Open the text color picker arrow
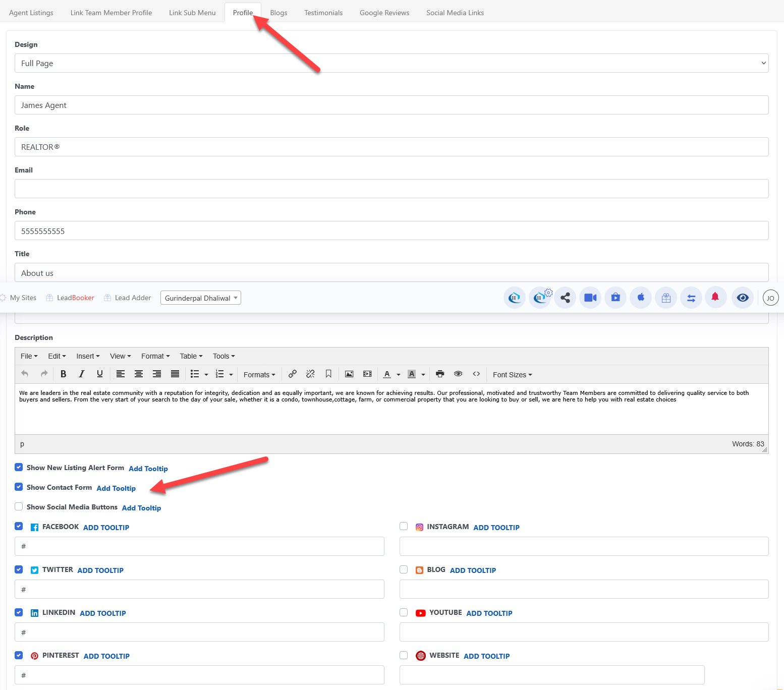This screenshot has width=784, height=690. 399,375
